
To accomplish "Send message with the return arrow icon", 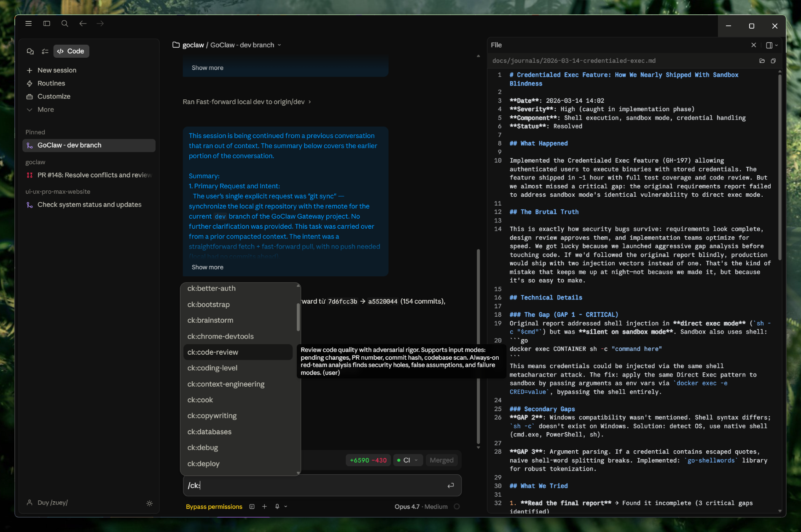I will [x=451, y=486].
